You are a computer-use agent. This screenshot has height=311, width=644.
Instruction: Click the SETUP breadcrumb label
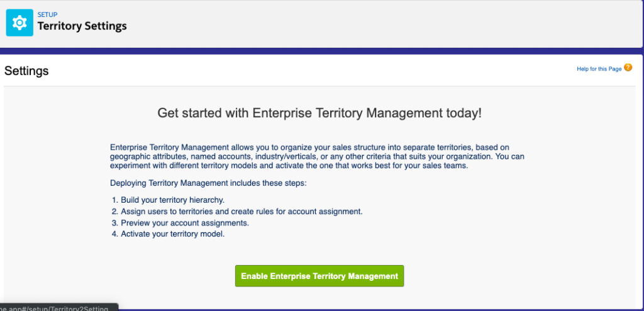[48, 15]
